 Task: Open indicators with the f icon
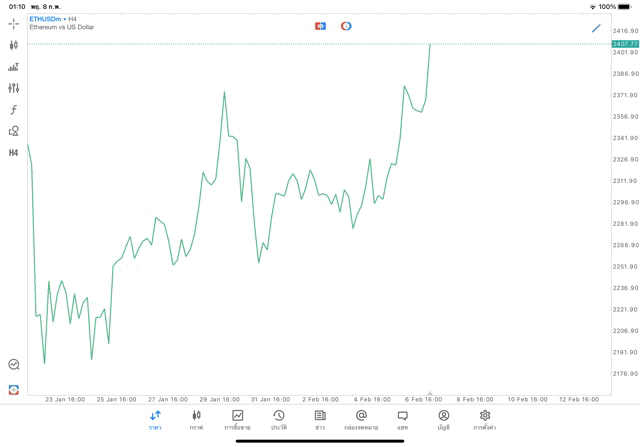click(x=13, y=110)
